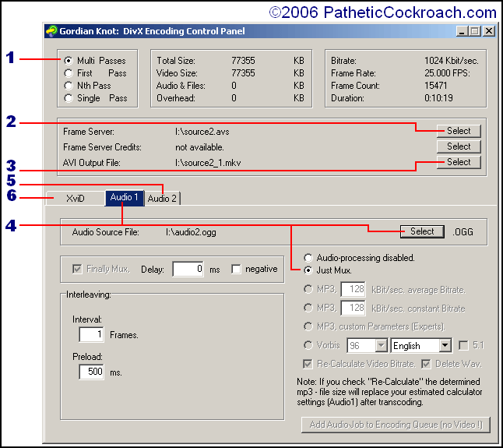
Task: Click the 'not available.' credits text
Action: tap(199, 147)
